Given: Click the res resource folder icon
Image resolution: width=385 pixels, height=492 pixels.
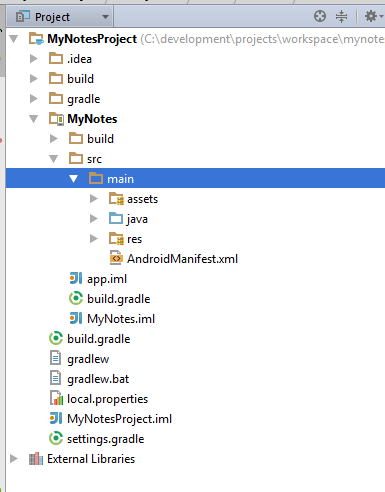Looking at the screenshot, I should (x=116, y=239).
